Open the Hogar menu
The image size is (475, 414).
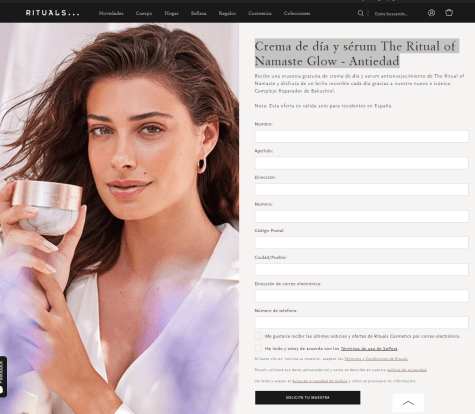pos(171,13)
